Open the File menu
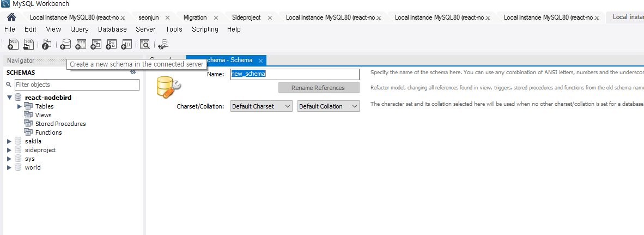Screen dimensions: 644x235 9,29
